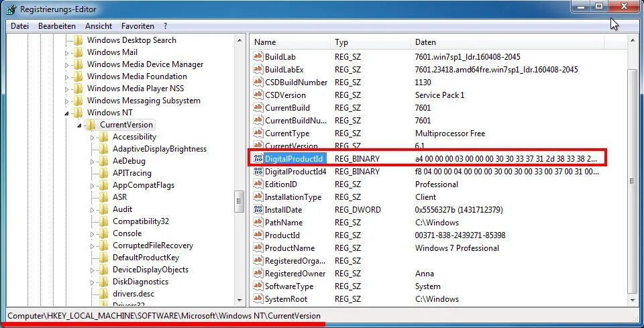This screenshot has height=328, width=644.
Task: Click the 'Multiprocessor Free' data cell
Action: click(450, 133)
